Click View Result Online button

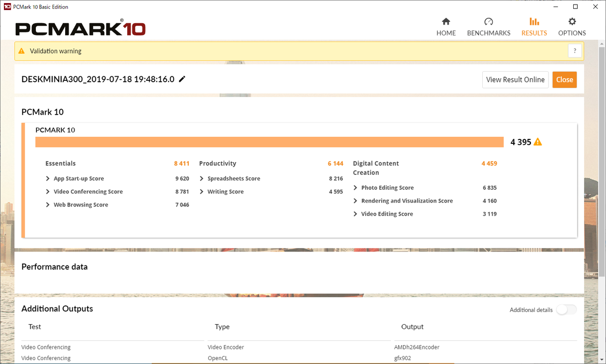pyautogui.click(x=515, y=79)
